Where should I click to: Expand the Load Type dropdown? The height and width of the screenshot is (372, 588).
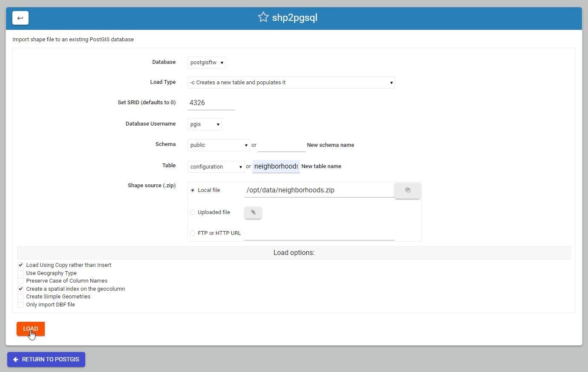coord(291,83)
